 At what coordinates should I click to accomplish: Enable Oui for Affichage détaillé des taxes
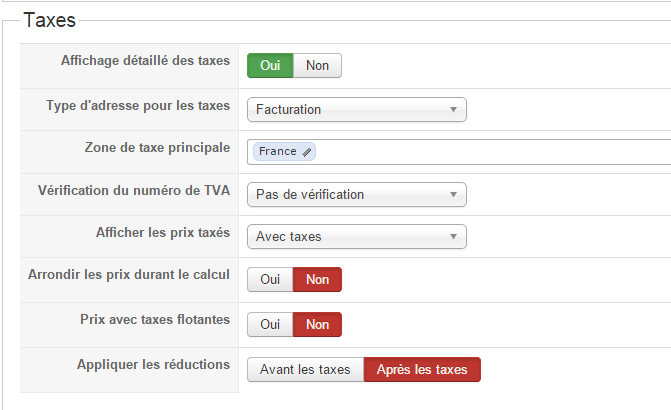click(270, 65)
